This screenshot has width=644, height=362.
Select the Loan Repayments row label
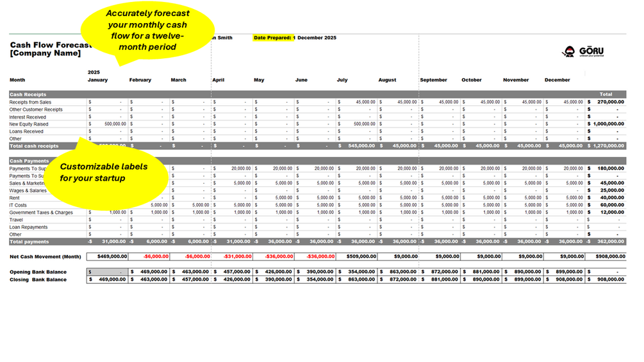(x=28, y=227)
